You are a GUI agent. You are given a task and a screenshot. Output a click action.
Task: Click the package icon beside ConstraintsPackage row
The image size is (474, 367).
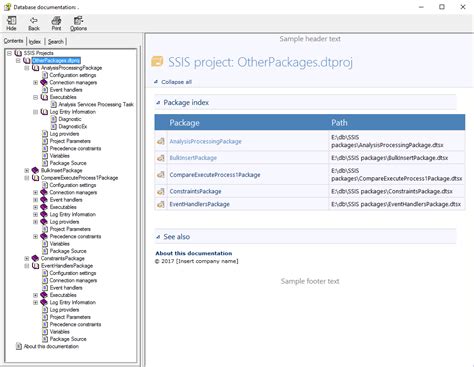pos(161,191)
